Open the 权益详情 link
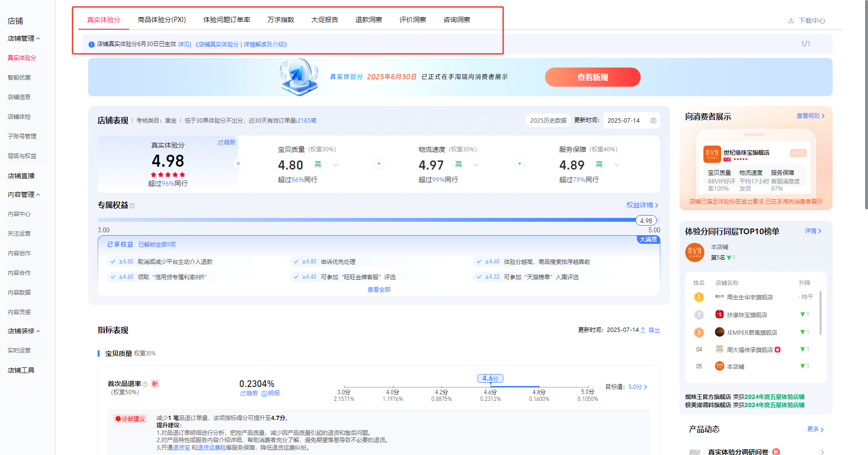The height and width of the screenshot is (455, 868). pyautogui.click(x=642, y=205)
